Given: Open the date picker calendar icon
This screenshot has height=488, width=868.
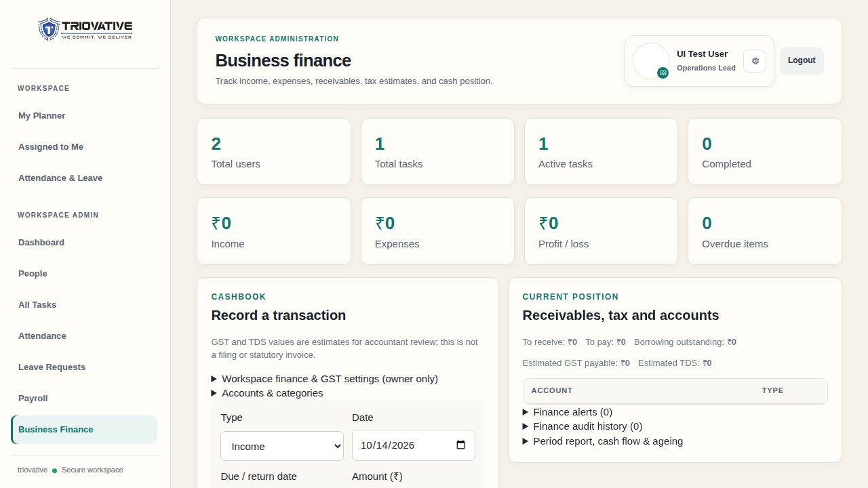Looking at the screenshot, I should (461, 445).
